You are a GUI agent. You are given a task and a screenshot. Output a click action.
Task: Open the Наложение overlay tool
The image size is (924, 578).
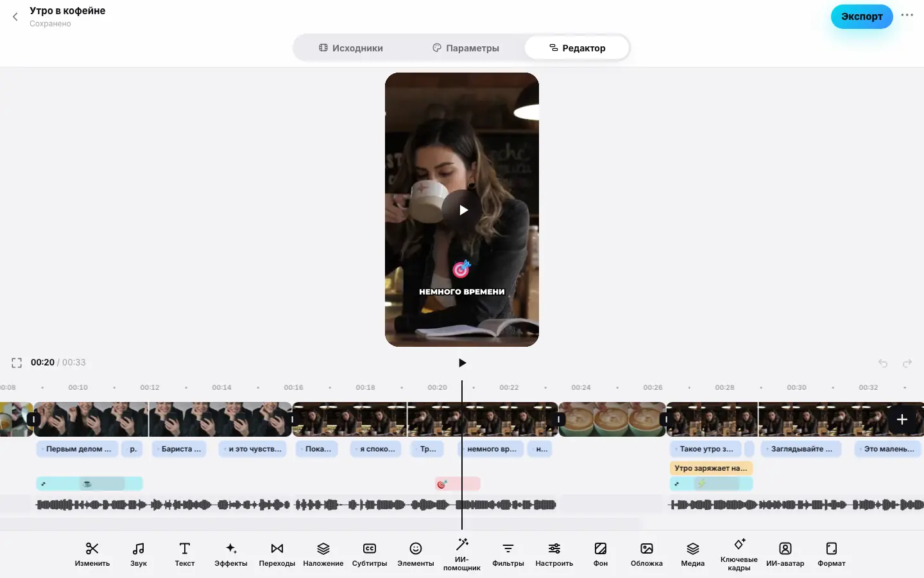(x=323, y=555)
